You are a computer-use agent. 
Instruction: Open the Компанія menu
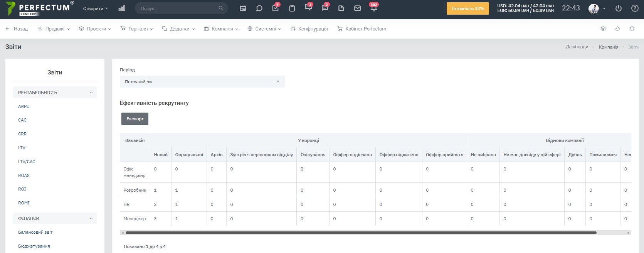(x=221, y=29)
